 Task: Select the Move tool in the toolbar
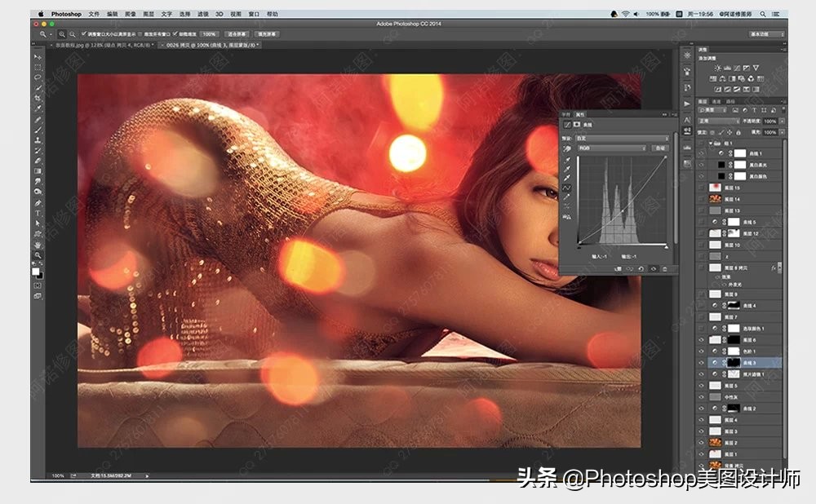(38, 57)
